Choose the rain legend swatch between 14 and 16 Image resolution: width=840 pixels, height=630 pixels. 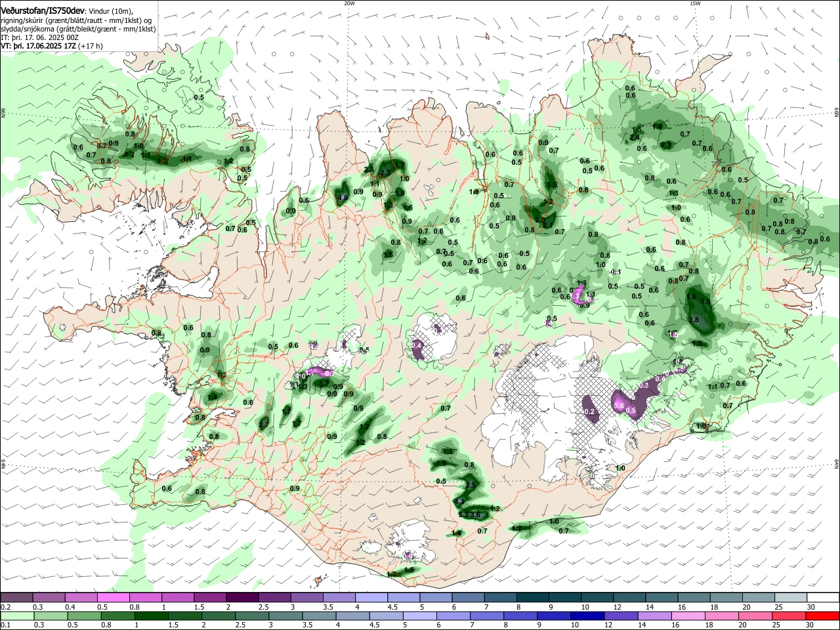point(654,616)
